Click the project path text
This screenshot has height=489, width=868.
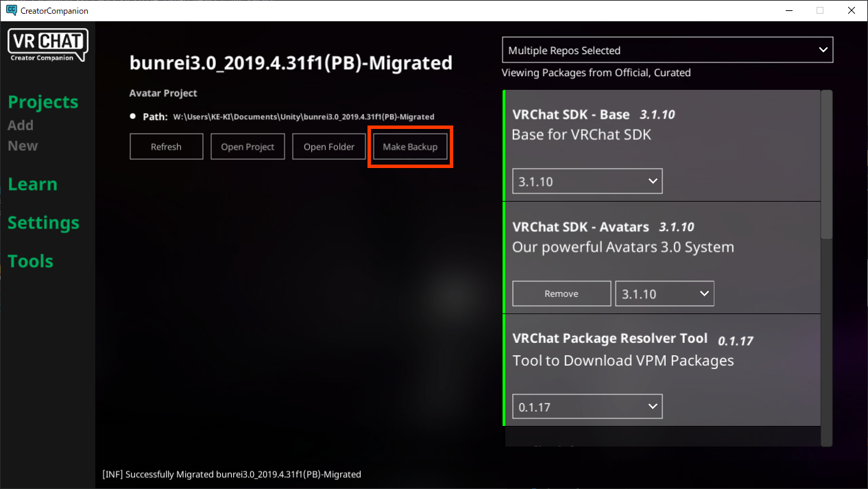[303, 117]
